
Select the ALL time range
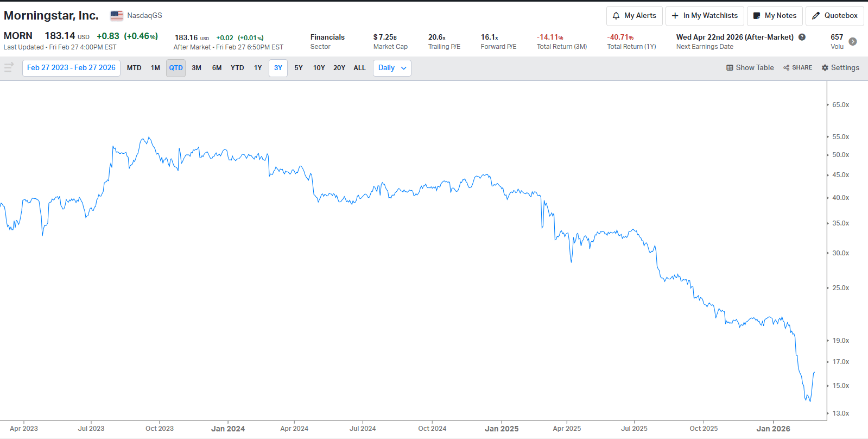pyautogui.click(x=359, y=68)
